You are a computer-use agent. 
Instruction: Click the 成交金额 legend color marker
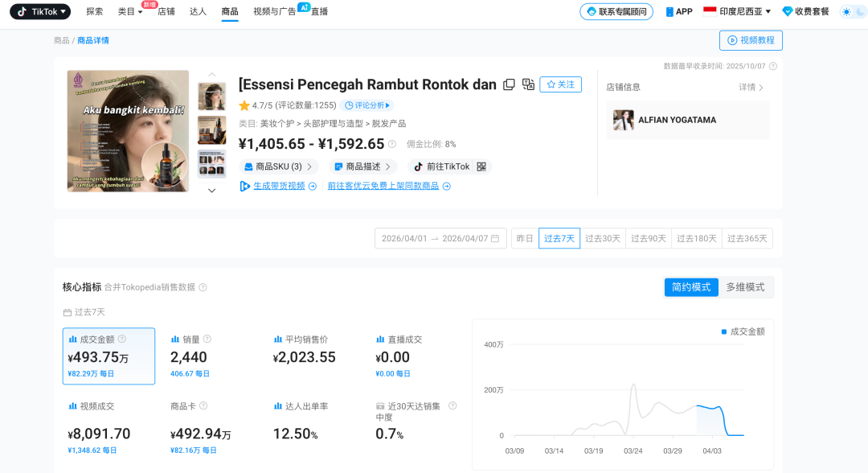click(723, 331)
